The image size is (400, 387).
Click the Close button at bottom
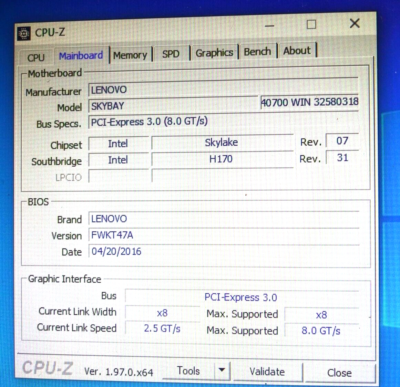(x=340, y=373)
